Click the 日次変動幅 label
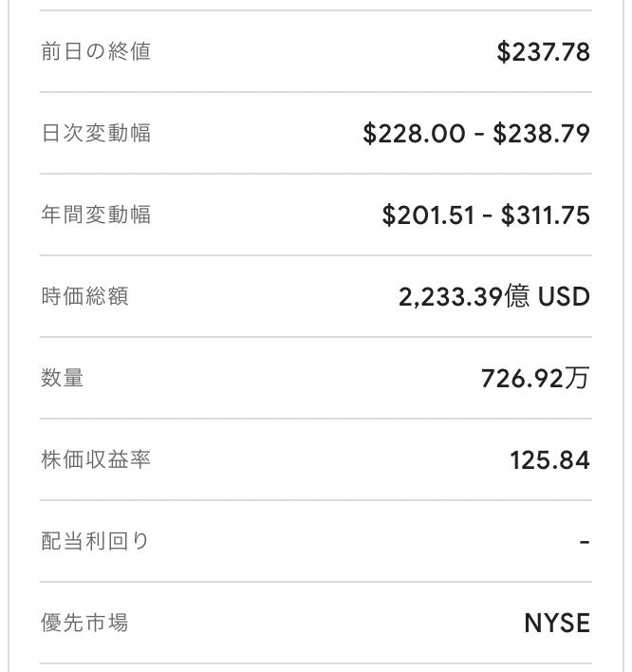This screenshot has width=632, height=672. coord(96,133)
